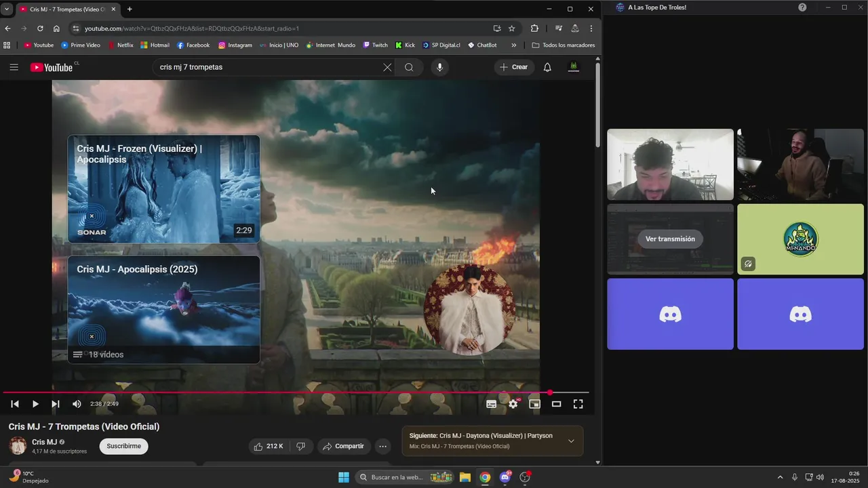Click the Crear button on YouTube
Viewport: 868px width, 488px height.
[x=513, y=67]
